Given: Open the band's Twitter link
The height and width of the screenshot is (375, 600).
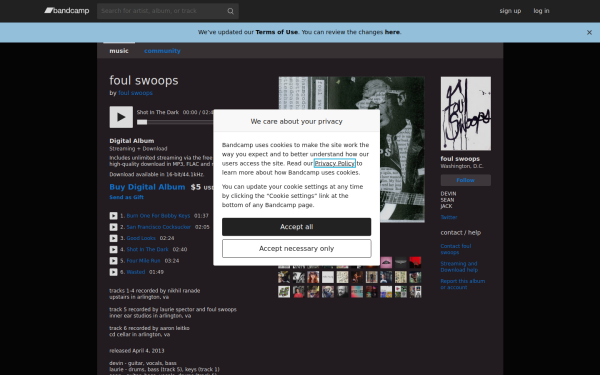Looking at the screenshot, I should pos(448,217).
